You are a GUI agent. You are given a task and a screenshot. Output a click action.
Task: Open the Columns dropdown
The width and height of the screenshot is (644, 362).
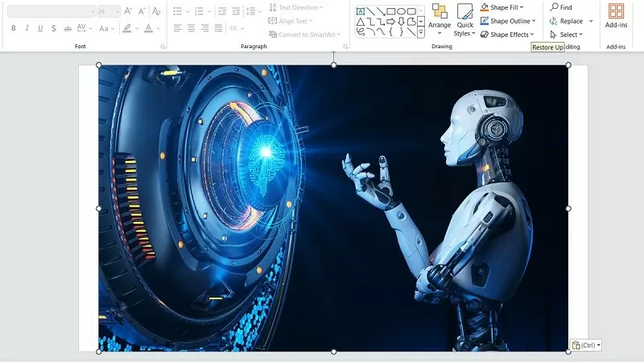[237, 28]
